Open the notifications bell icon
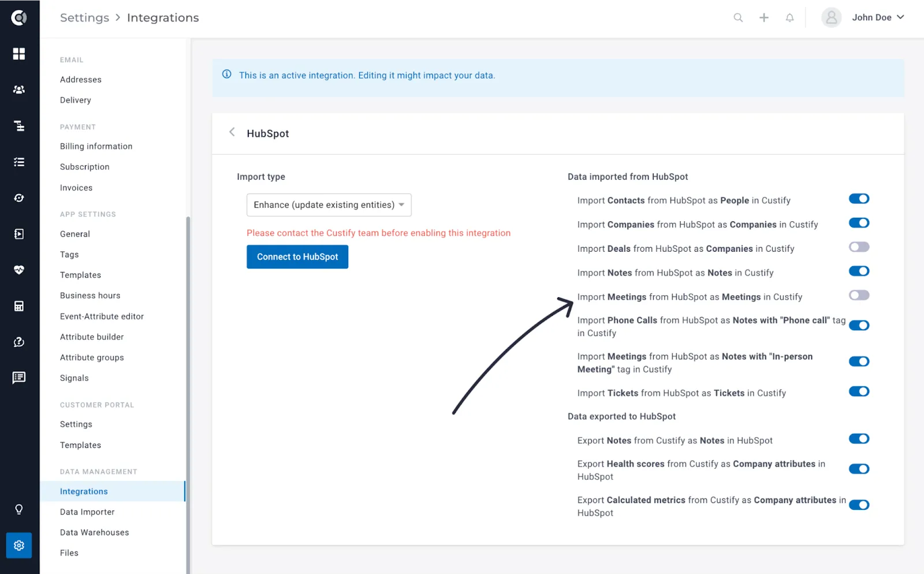Screen dimensions: 924x574 [x=789, y=18]
